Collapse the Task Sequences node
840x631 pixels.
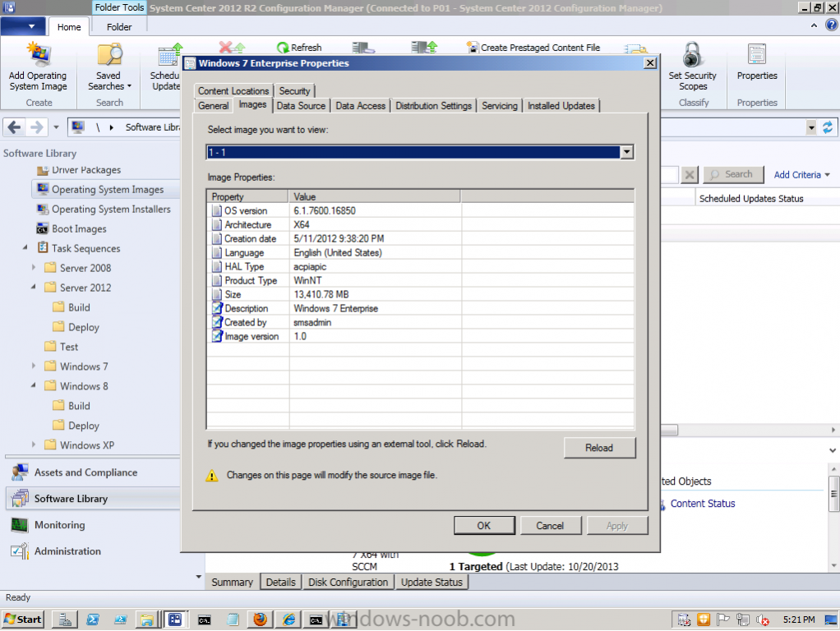tap(25, 248)
